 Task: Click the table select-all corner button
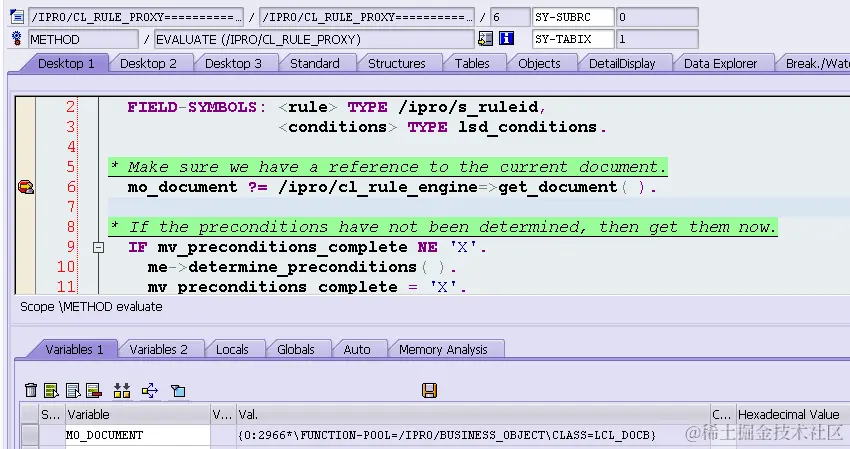tap(30, 414)
